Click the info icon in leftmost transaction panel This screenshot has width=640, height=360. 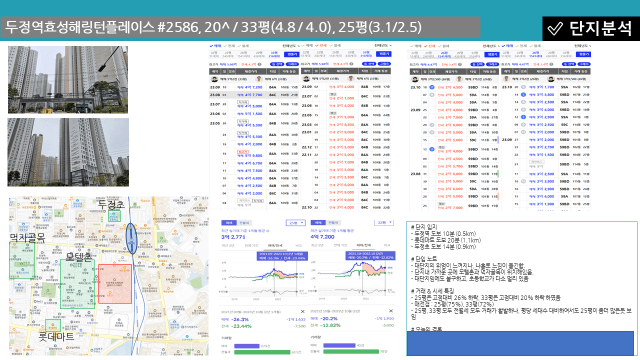[259, 64]
